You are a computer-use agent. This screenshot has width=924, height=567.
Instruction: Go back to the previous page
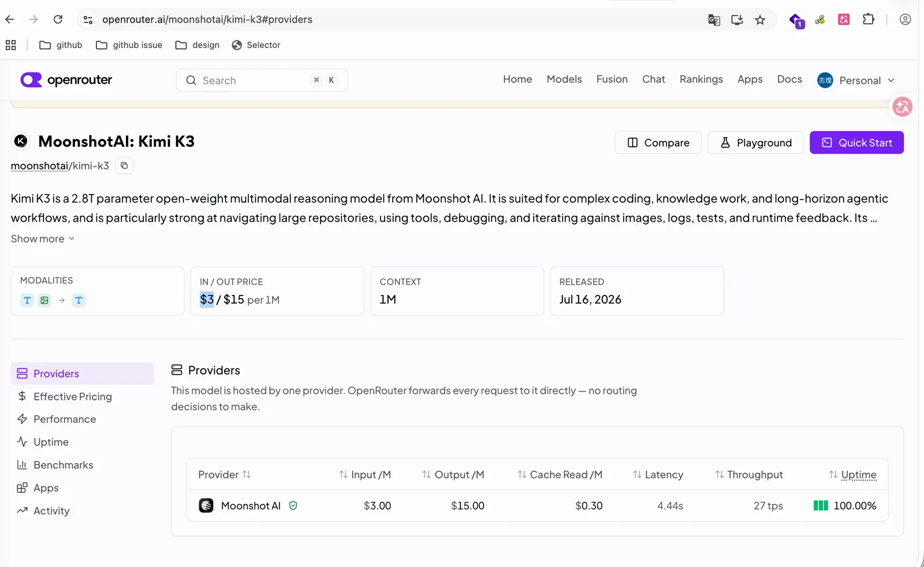click(x=10, y=20)
